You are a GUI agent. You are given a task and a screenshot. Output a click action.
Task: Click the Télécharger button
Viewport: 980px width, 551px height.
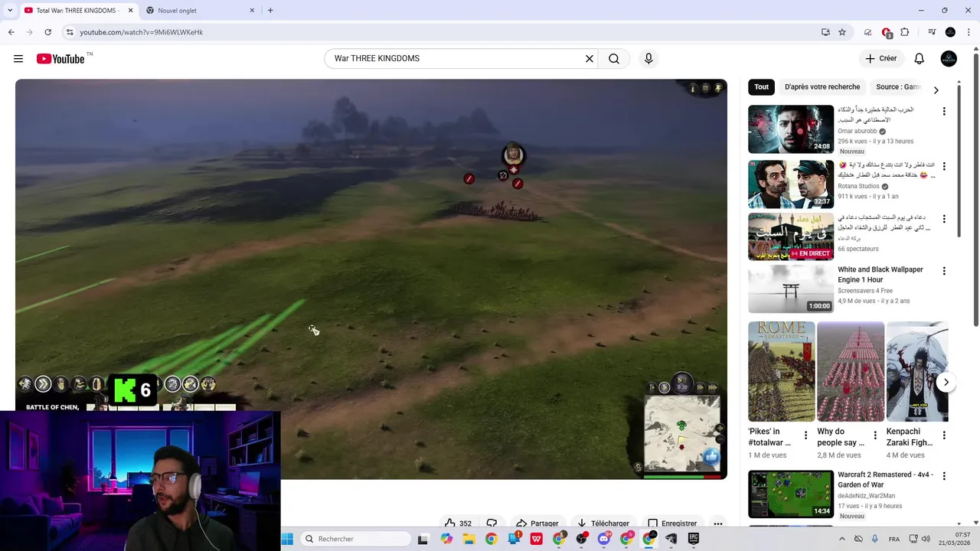click(603, 523)
